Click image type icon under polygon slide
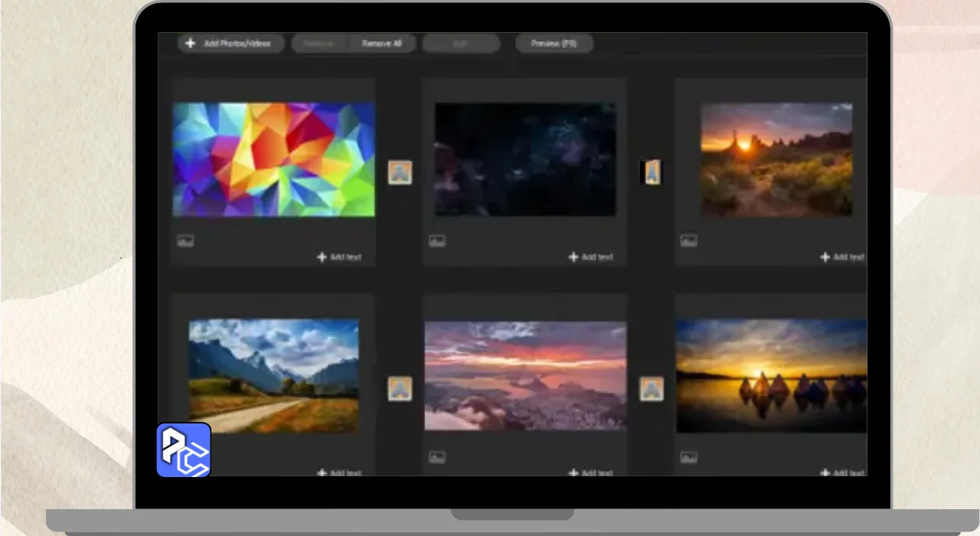The image size is (980, 536). (185, 241)
